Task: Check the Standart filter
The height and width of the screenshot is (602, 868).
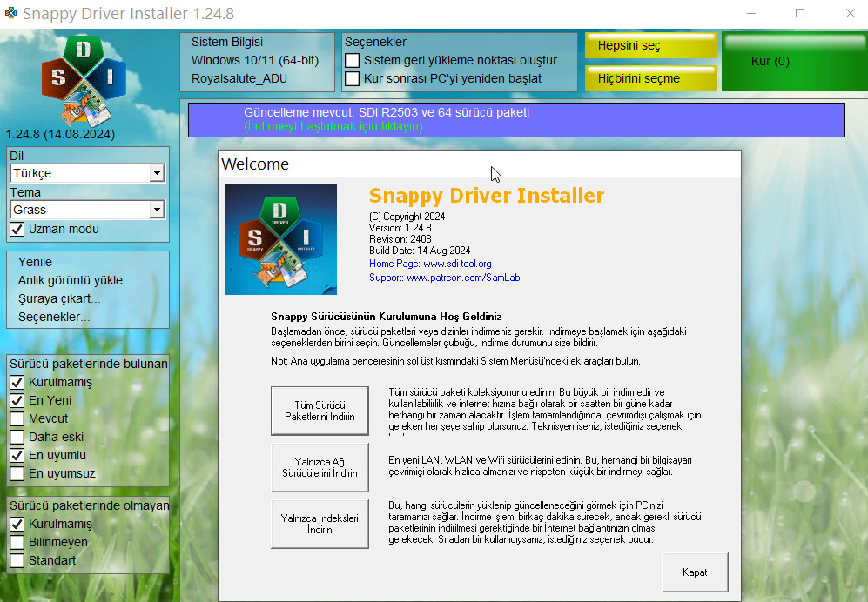Action: (x=17, y=560)
